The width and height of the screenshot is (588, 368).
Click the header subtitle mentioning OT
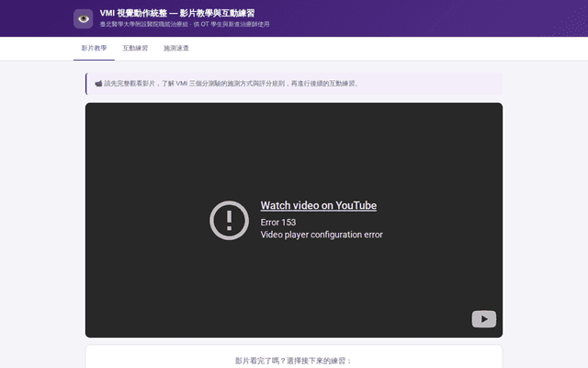click(x=185, y=25)
